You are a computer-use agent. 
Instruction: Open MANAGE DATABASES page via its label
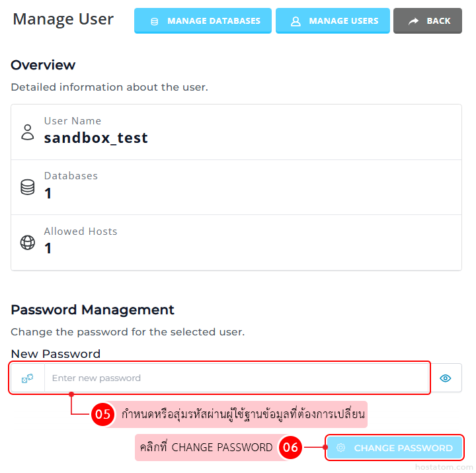pyautogui.click(x=214, y=21)
